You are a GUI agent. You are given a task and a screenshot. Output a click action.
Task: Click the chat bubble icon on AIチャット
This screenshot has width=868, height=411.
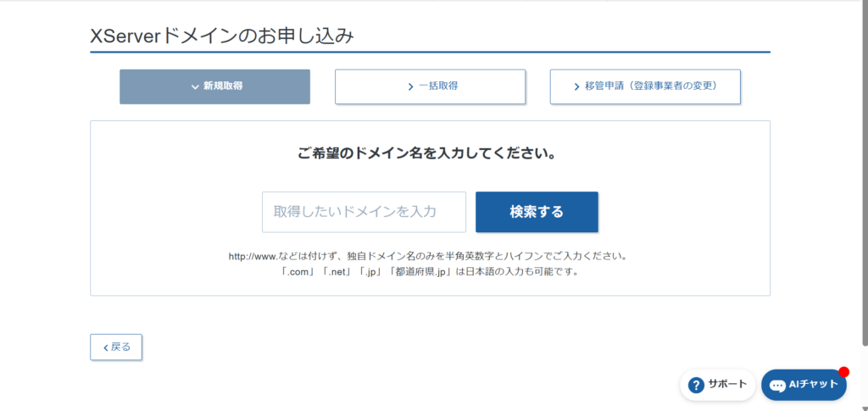point(778,386)
